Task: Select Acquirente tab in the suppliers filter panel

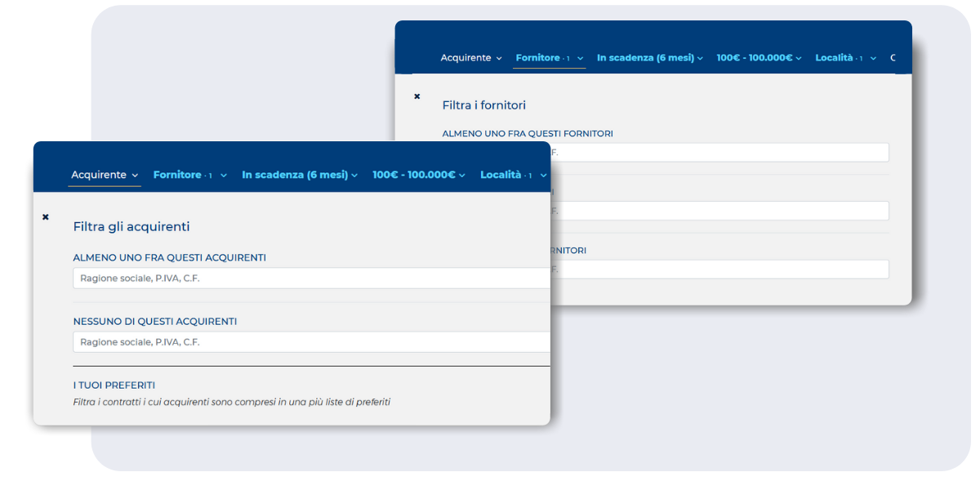Action: click(465, 58)
